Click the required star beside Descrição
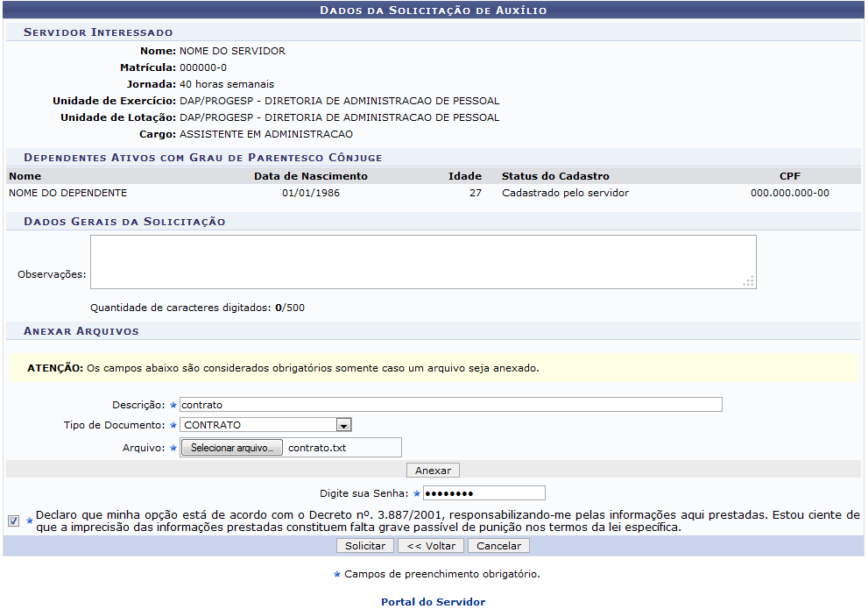This screenshot has height=609, width=868. tap(173, 405)
